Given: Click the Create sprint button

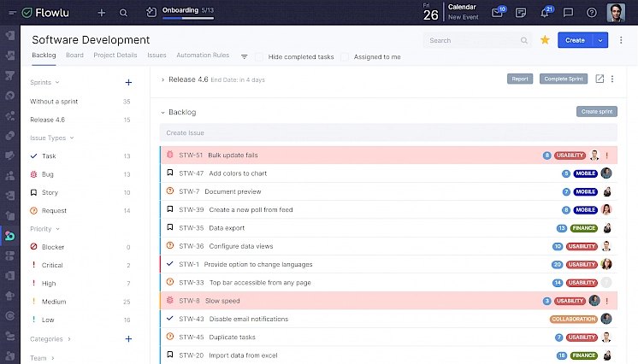Looking at the screenshot, I should pyautogui.click(x=596, y=112).
